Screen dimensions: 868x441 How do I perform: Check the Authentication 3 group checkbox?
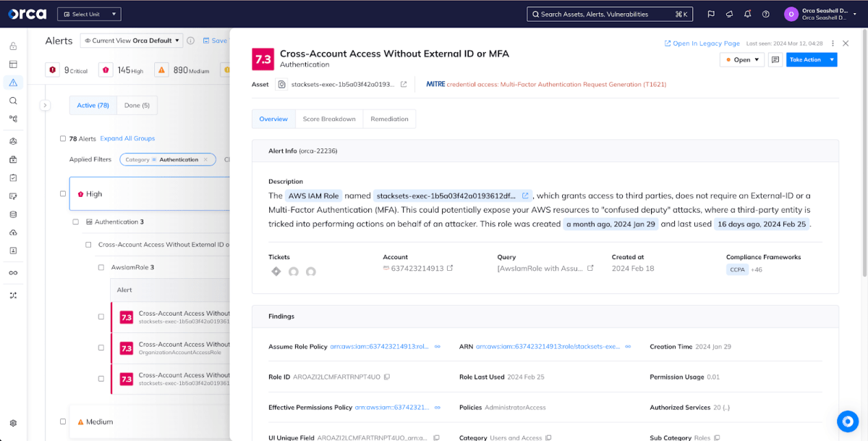(76, 222)
